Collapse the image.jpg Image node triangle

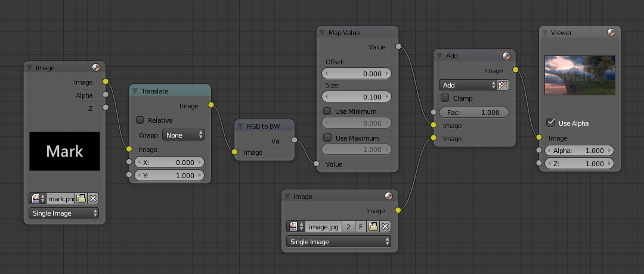point(287,197)
